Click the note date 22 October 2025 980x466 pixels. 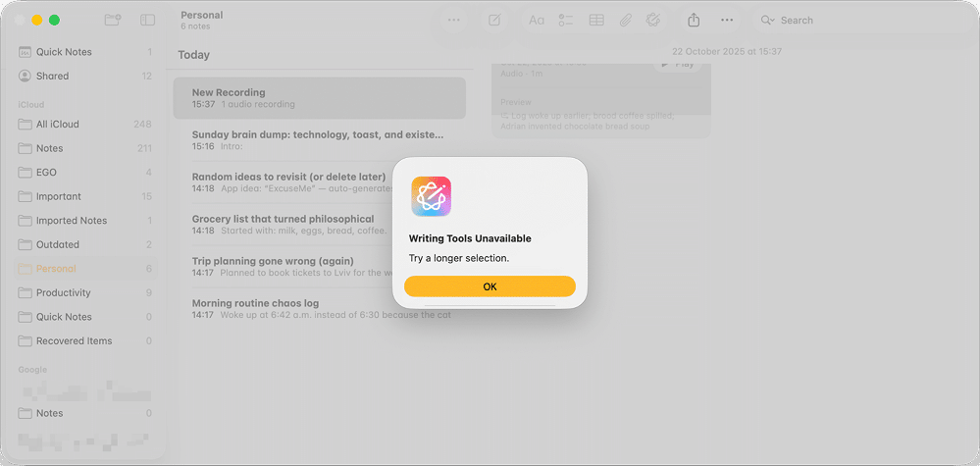click(x=727, y=52)
